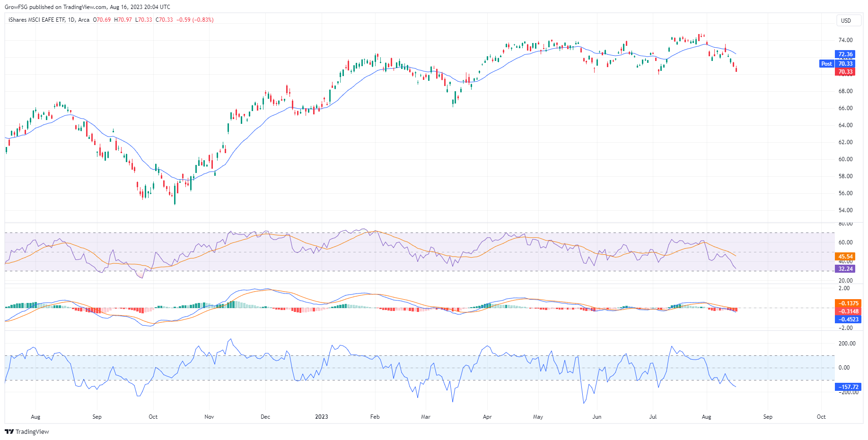Select the orange -0.1375 MACD label
Screen dimensions: 868x440
point(848,303)
